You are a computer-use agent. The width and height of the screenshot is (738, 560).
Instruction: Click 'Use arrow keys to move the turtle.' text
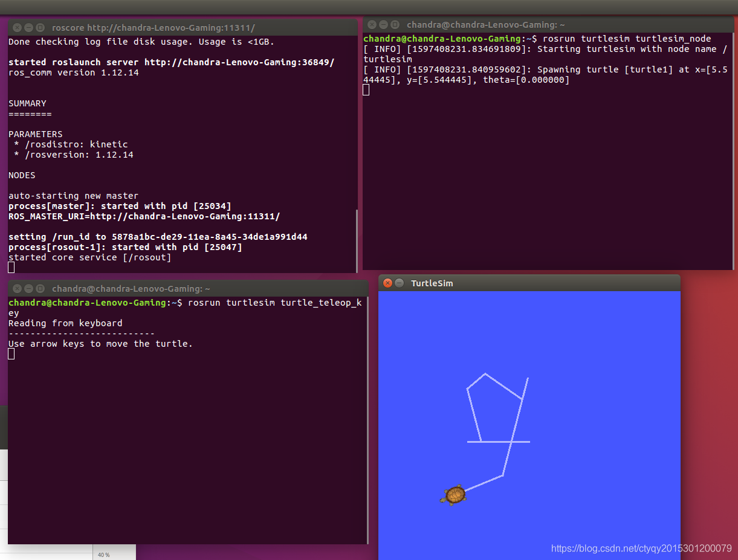coord(100,344)
